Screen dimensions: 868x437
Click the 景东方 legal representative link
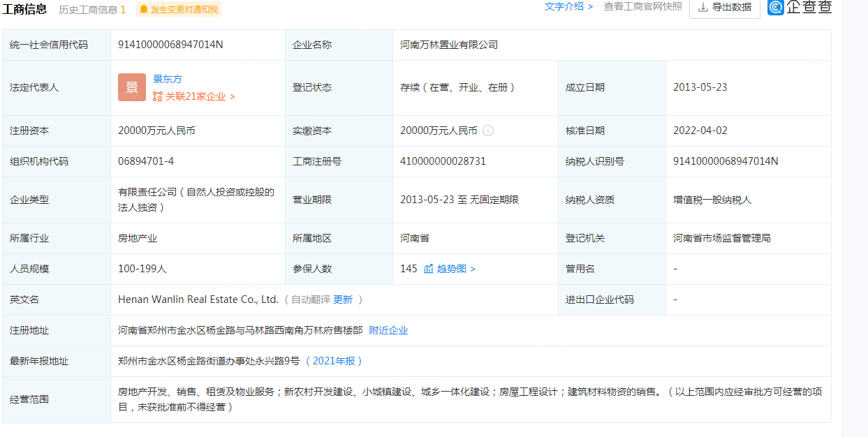coord(168,79)
